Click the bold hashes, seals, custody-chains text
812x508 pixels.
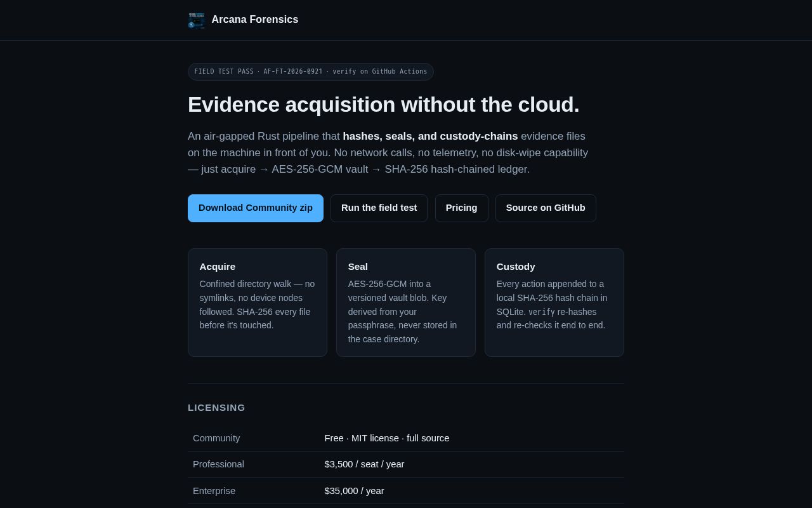point(430,136)
